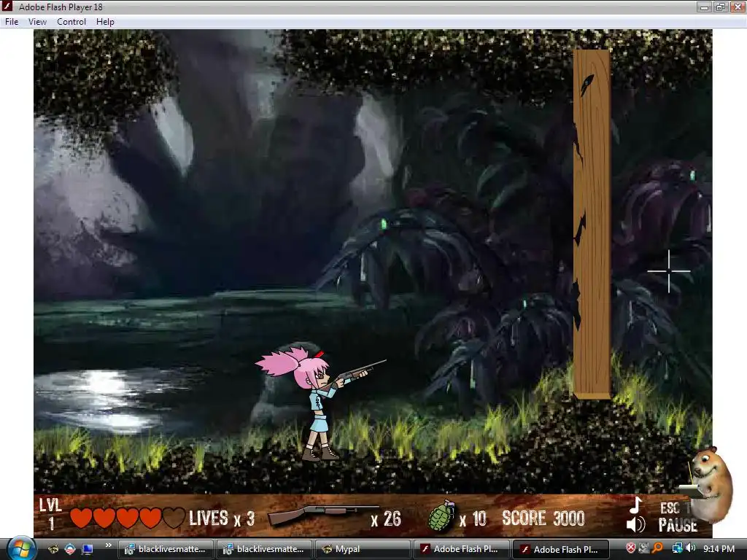Mute sound with the speaker icon
Viewport: 747px width, 560px height.
(x=635, y=525)
